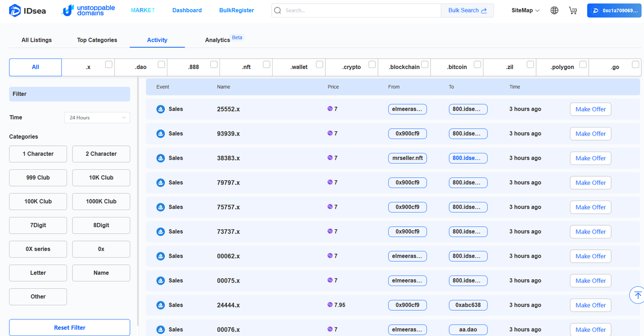Click Sales icon in 00075.x row
Screen dimensions: 644x336
160,280
